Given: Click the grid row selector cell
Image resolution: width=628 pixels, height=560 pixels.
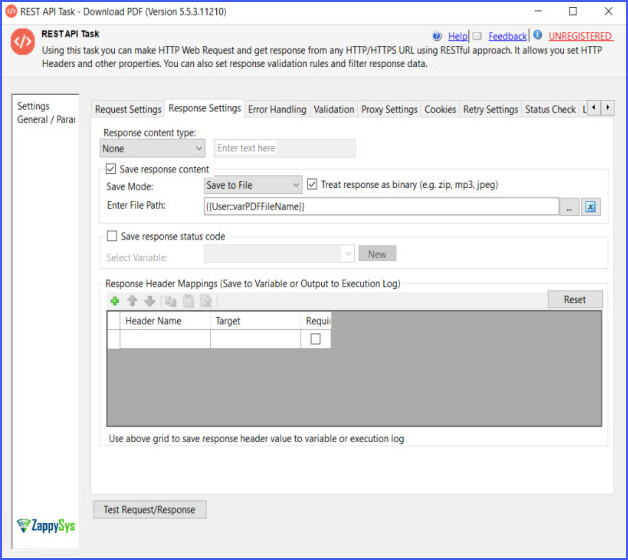Looking at the screenshot, I should coord(114,339).
